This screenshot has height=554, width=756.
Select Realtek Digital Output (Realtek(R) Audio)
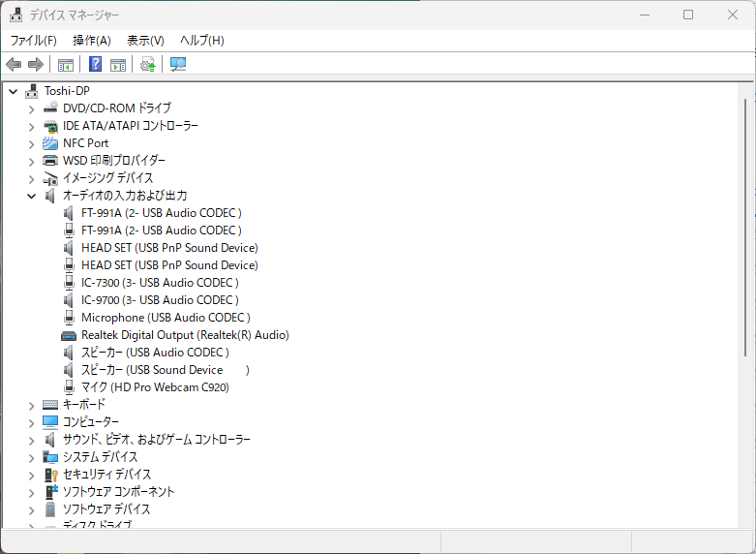pos(185,335)
